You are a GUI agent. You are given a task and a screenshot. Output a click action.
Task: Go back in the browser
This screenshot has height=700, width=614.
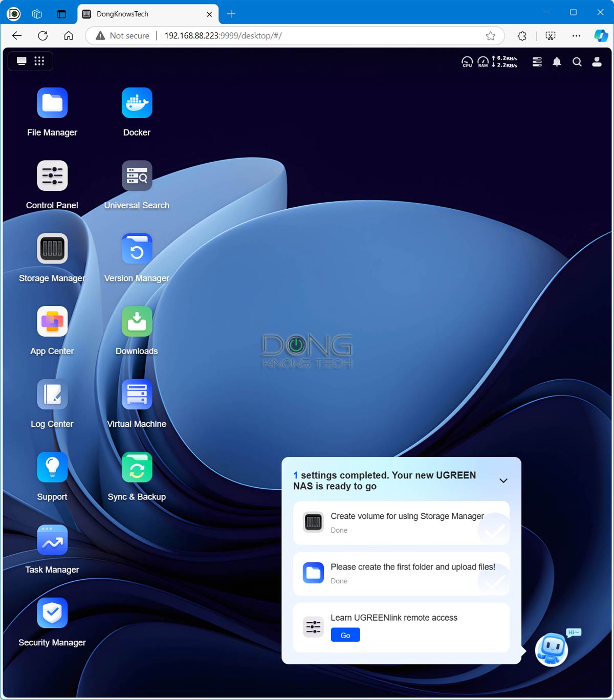(x=17, y=36)
